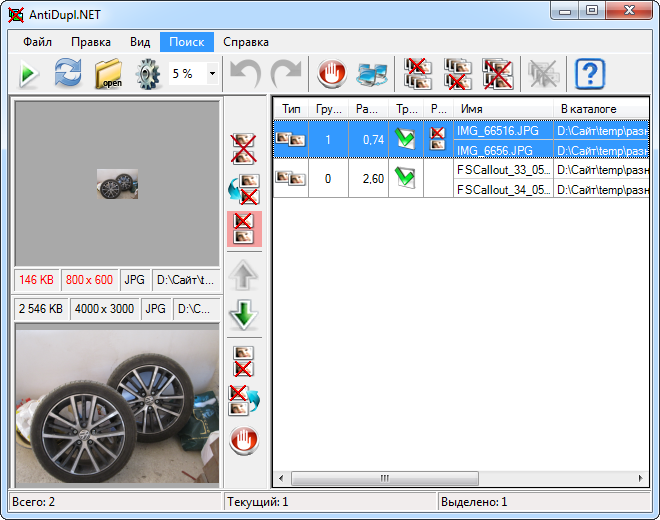Viewport: 660px width, 520px height.
Task: Click the blue refresh results icon
Action: [68, 73]
